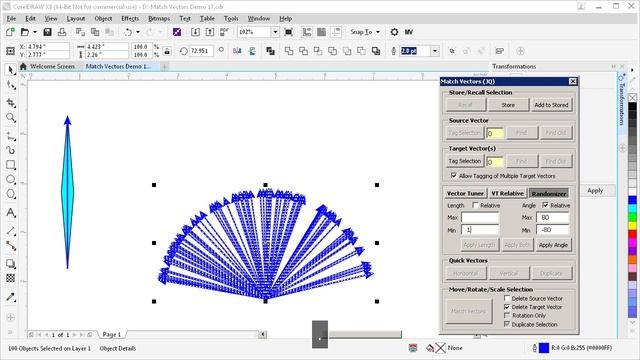Select the Text tool
This screenshot has height=360, width=640.
[x=11, y=213]
